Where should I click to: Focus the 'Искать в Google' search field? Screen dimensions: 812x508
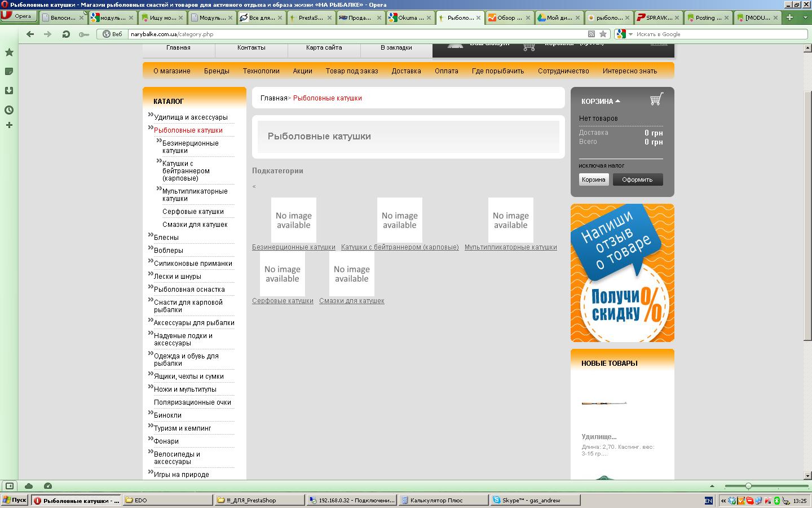click(721, 34)
